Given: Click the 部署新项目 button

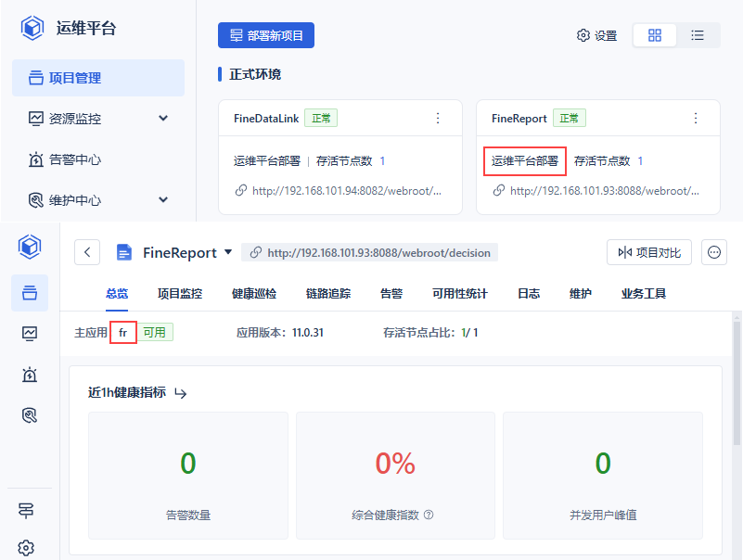Looking at the screenshot, I should 266,35.
